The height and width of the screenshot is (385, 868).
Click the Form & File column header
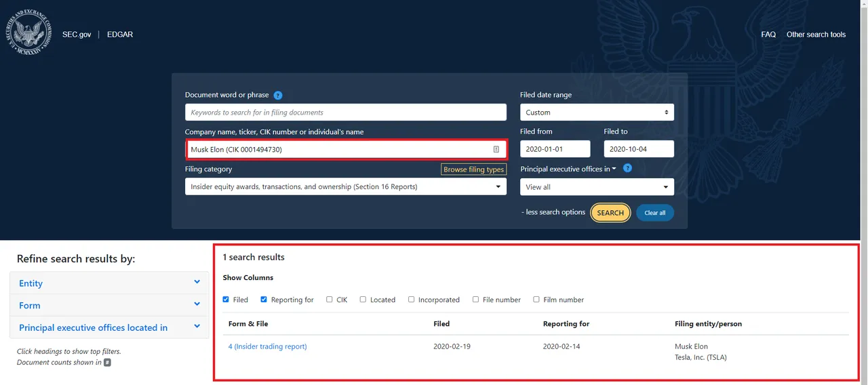(x=248, y=324)
